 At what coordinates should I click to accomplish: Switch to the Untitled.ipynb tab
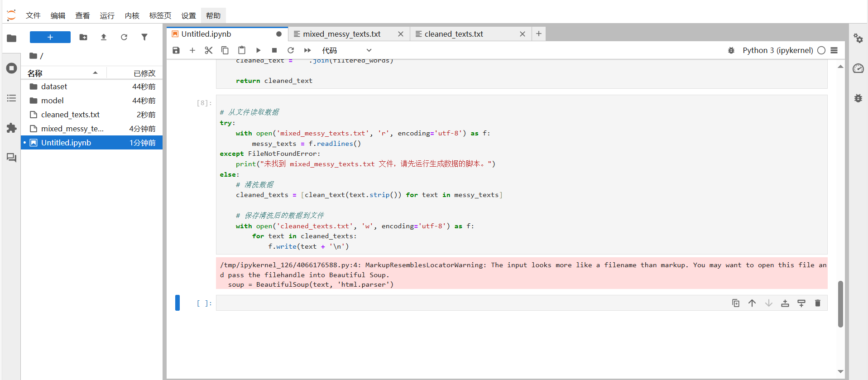pyautogui.click(x=227, y=34)
